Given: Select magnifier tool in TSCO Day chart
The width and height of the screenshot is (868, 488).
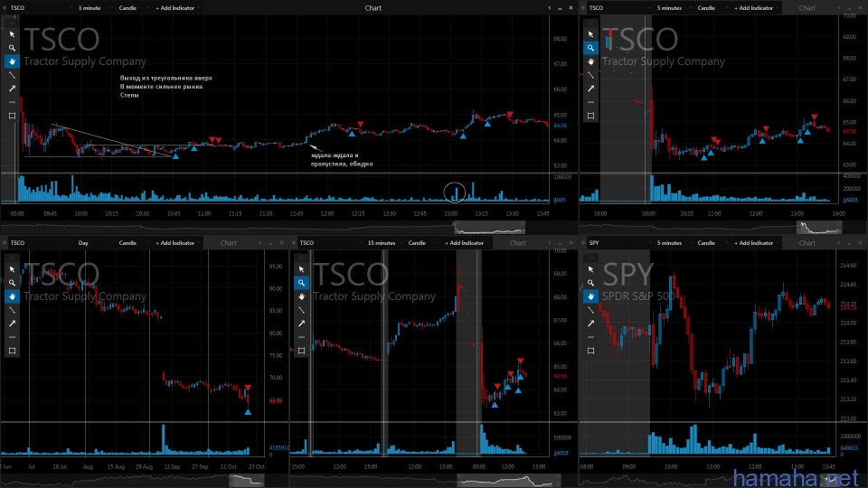Looking at the screenshot, I should (x=12, y=283).
